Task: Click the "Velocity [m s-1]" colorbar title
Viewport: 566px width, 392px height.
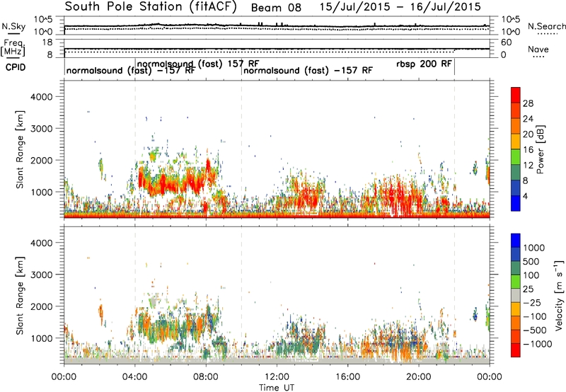Action: pos(559,295)
